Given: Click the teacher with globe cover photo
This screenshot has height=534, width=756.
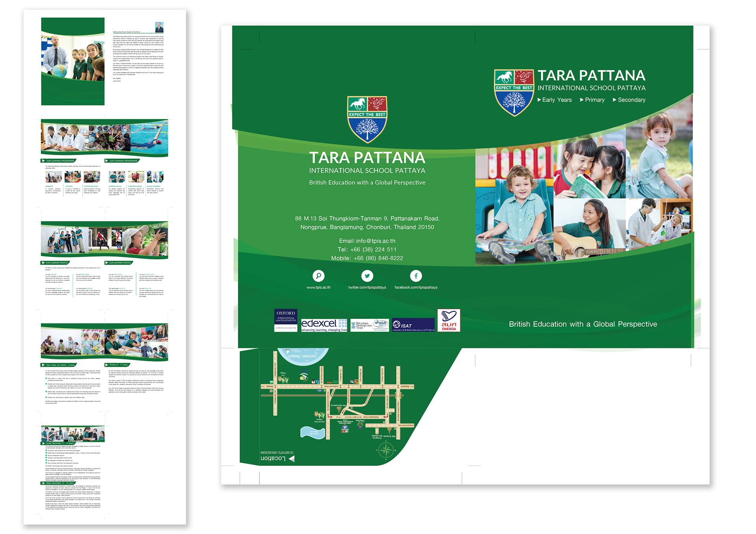Looking at the screenshot, I should (73, 57).
